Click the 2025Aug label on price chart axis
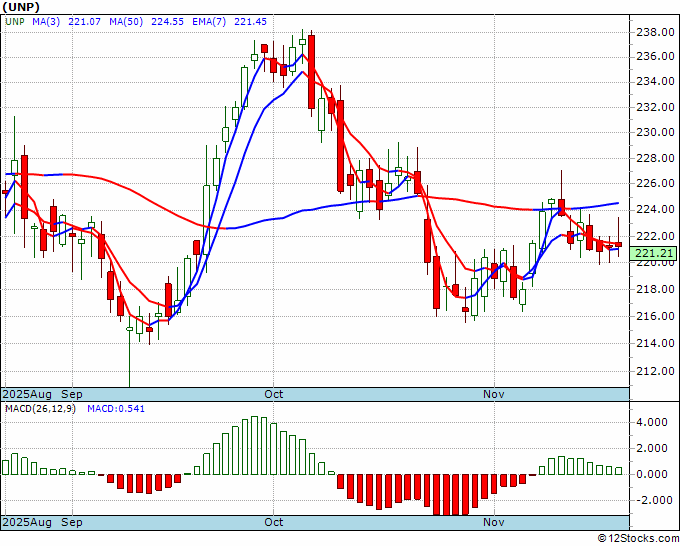This screenshot has width=680, height=546. 27,394
